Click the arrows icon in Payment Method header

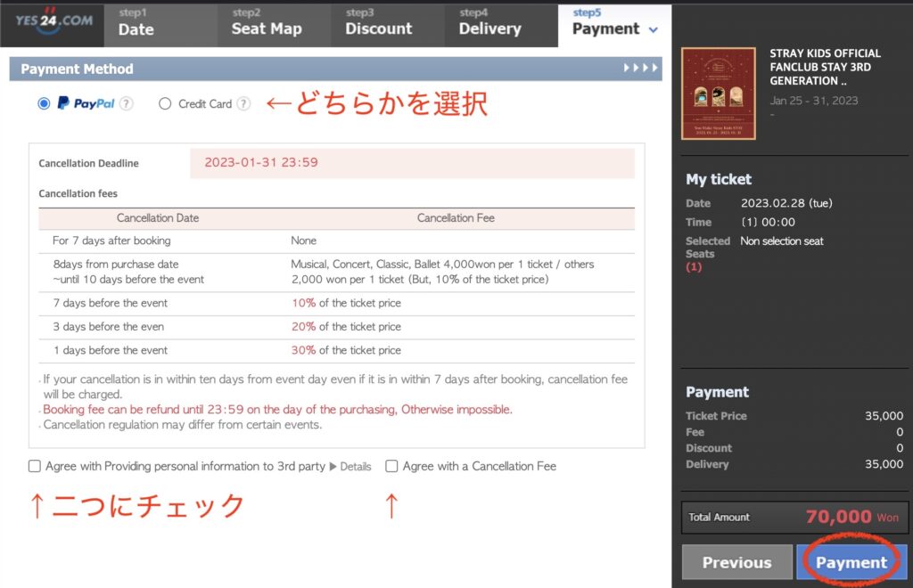click(639, 69)
